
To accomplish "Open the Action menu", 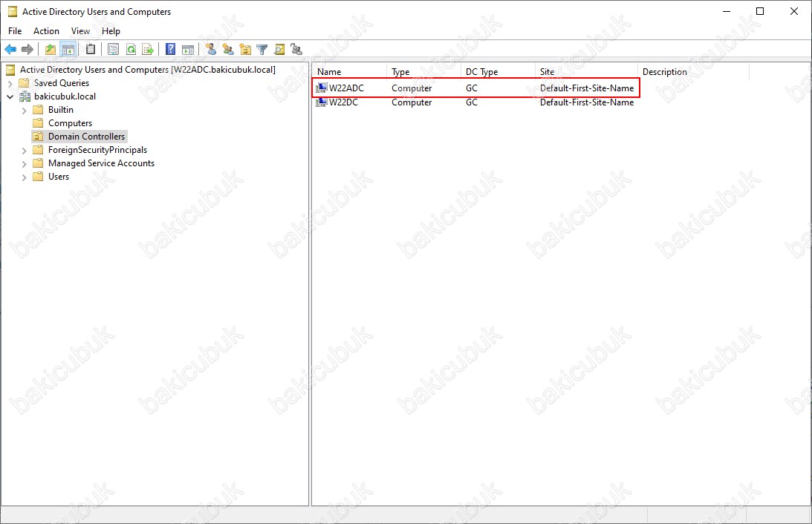I will 46,31.
